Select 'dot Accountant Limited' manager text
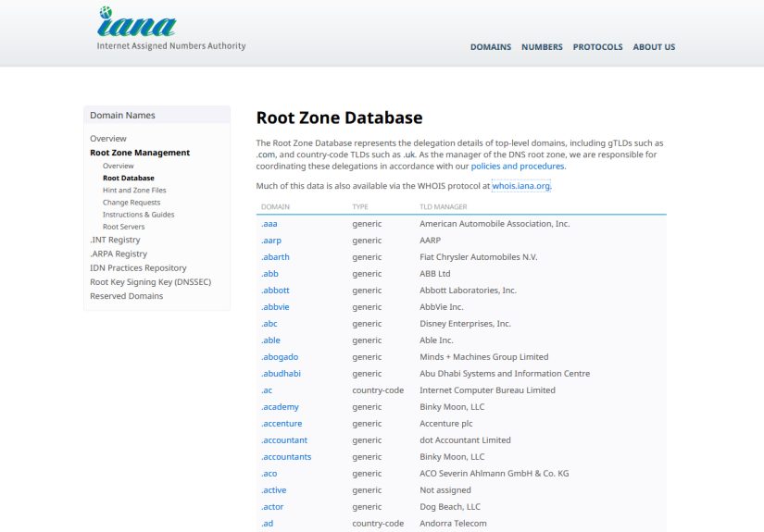This screenshot has width=764, height=532. 465,440
